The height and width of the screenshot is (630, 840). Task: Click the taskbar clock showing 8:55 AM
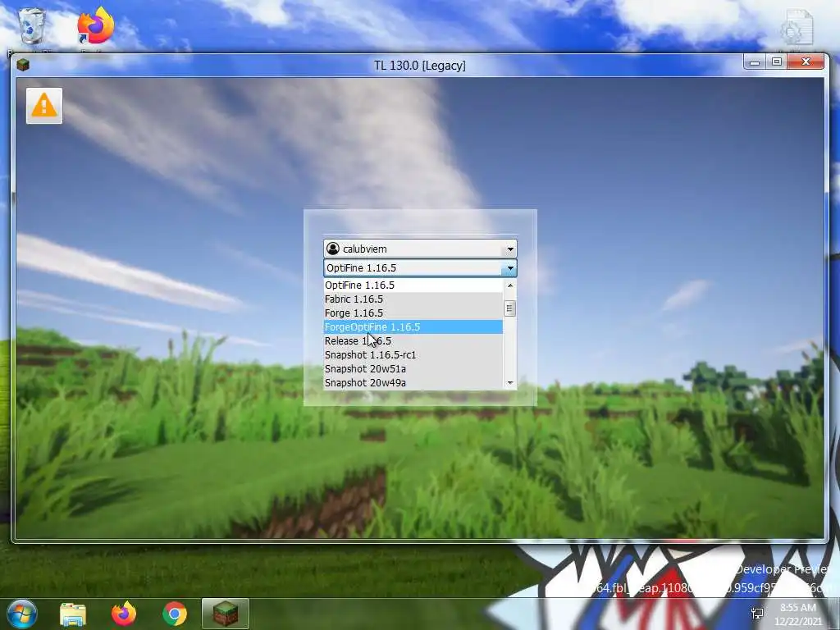[797, 614]
